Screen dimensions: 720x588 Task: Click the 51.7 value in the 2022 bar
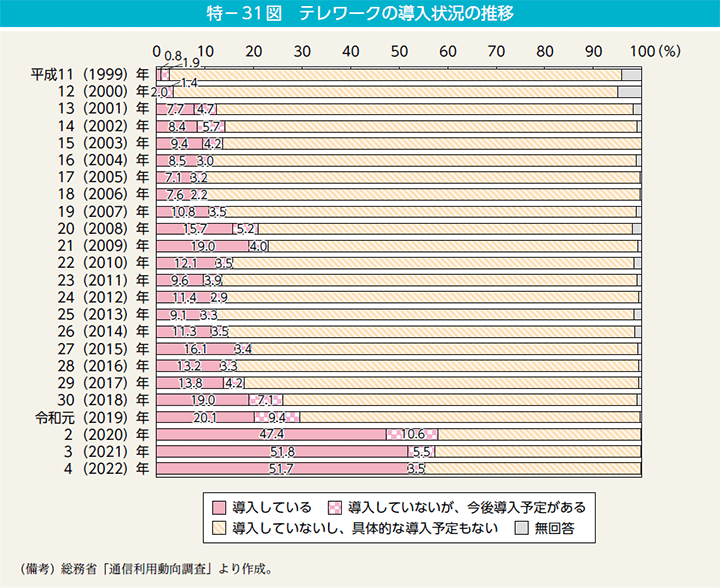tap(281, 469)
